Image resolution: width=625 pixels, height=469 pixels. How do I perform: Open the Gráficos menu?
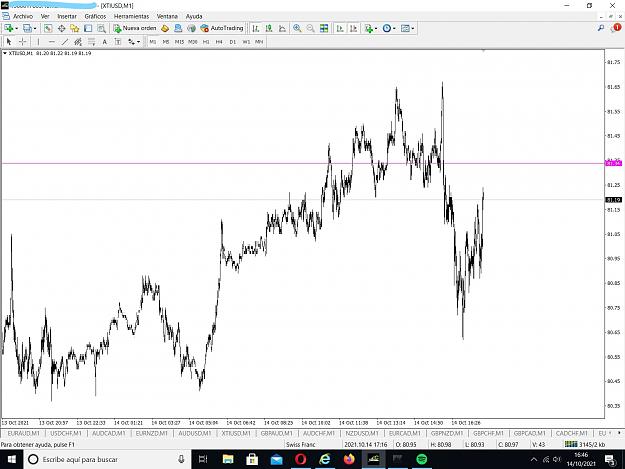[x=95, y=16]
